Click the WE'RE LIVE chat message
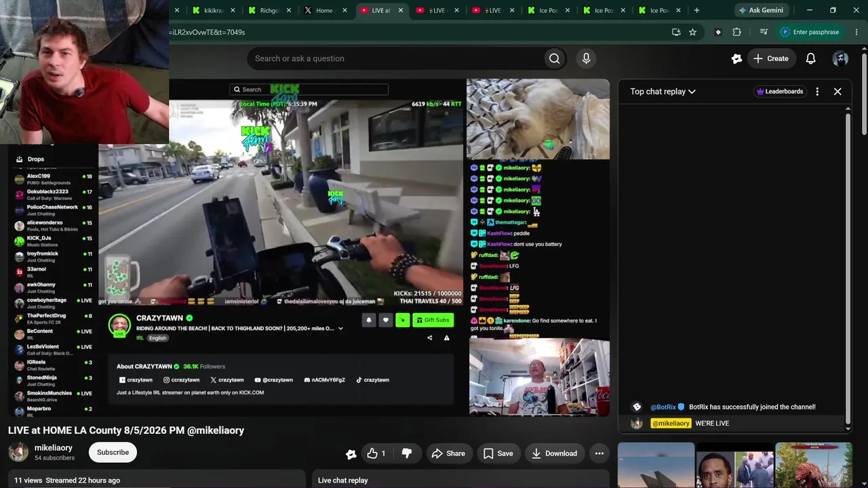This screenshot has width=868, height=488. pyautogui.click(x=712, y=424)
